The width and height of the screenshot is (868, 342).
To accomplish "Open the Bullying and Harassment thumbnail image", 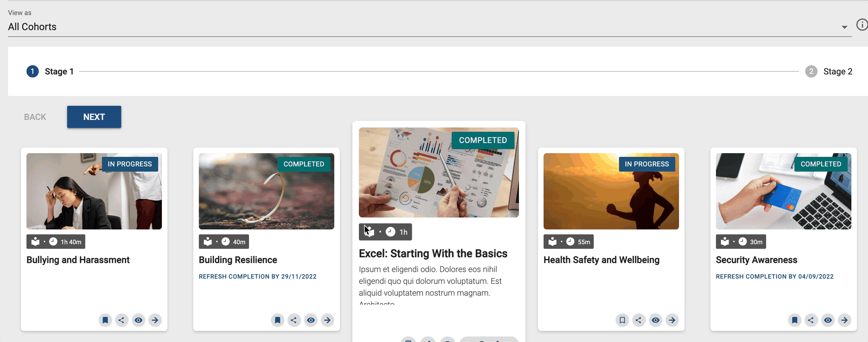I will [94, 191].
